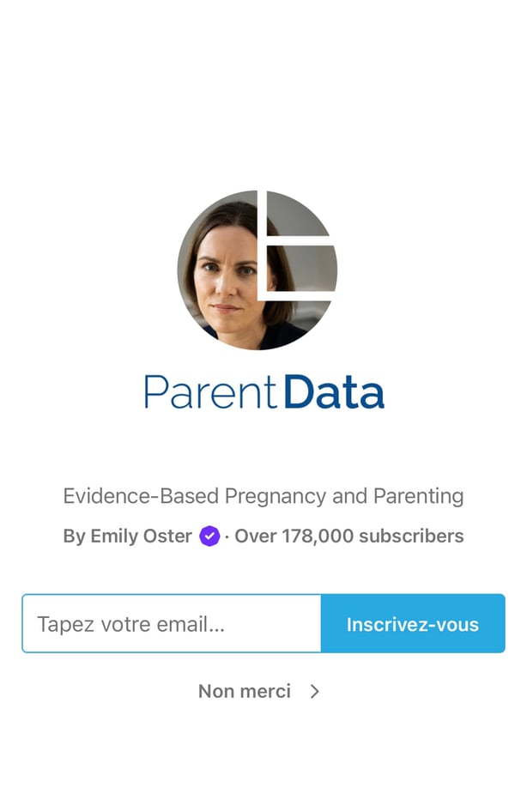This screenshot has height=812, width=527.
Task: Click the right-pointing arrow beside Non merci
Action: click(314, 690)
